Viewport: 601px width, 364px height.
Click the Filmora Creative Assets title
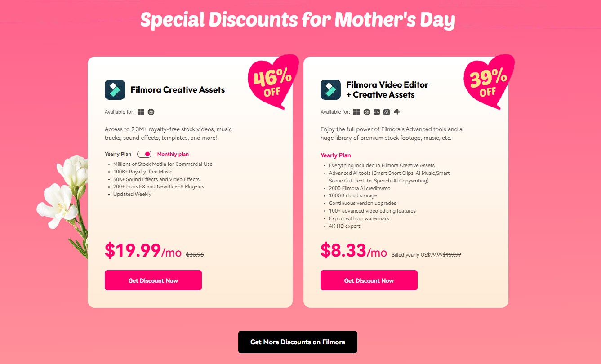click(178, 89)
